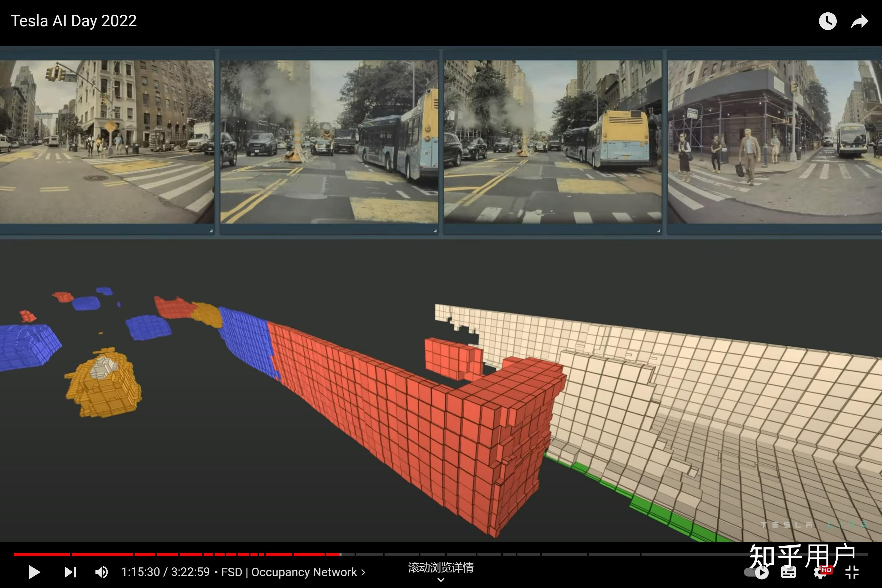
Task: Mute the video volume
Action: 101,572
